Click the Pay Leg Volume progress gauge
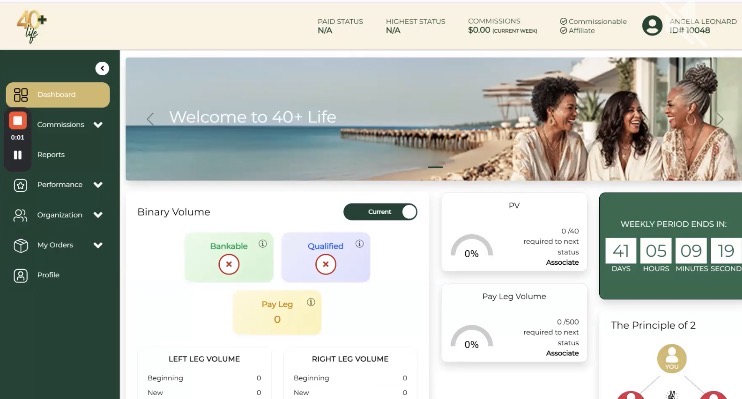The height and width of the screenshot is (399, 742). (472, 337)
